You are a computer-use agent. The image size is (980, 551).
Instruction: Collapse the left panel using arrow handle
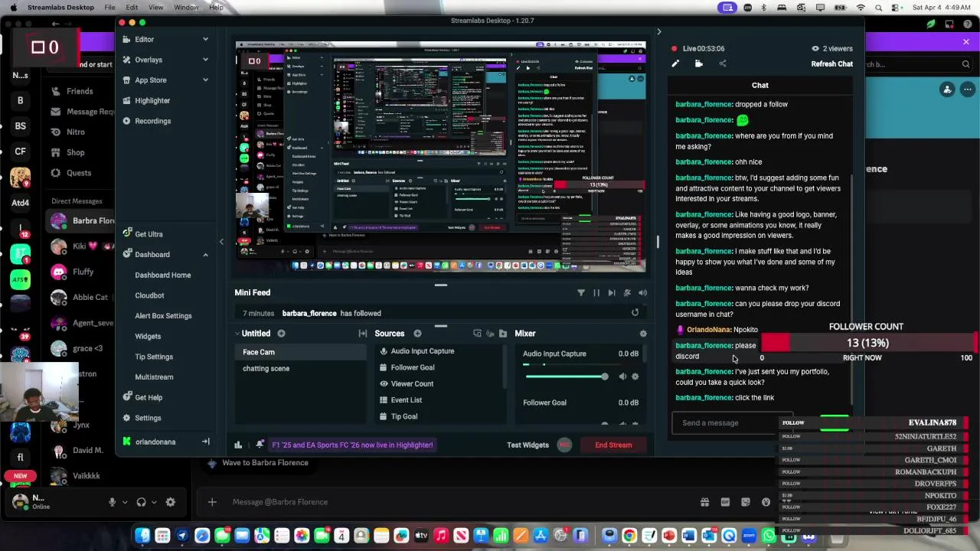point(221,242)
